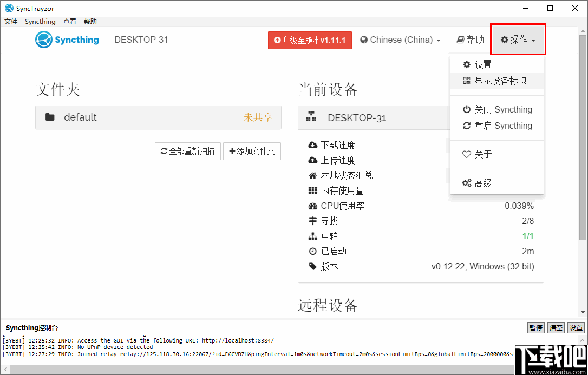Click the tag icon beside 版本
This screenshot has width=588, height=375.
pos(313,266)
